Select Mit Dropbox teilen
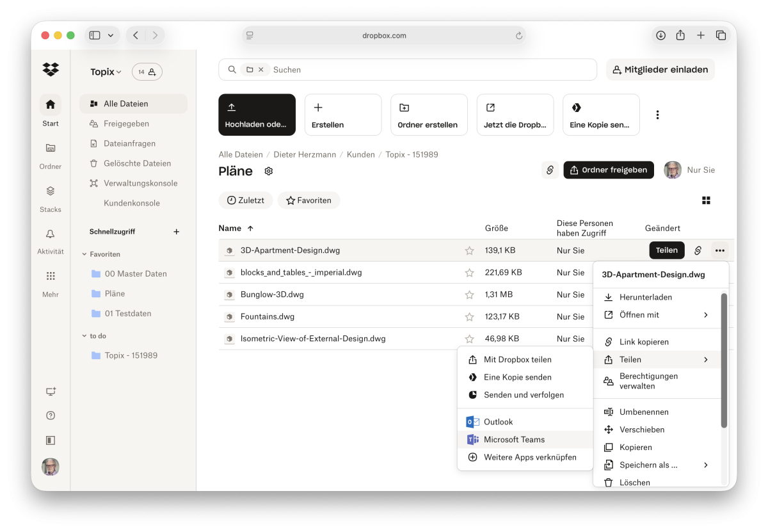 (x=525, y=360)
